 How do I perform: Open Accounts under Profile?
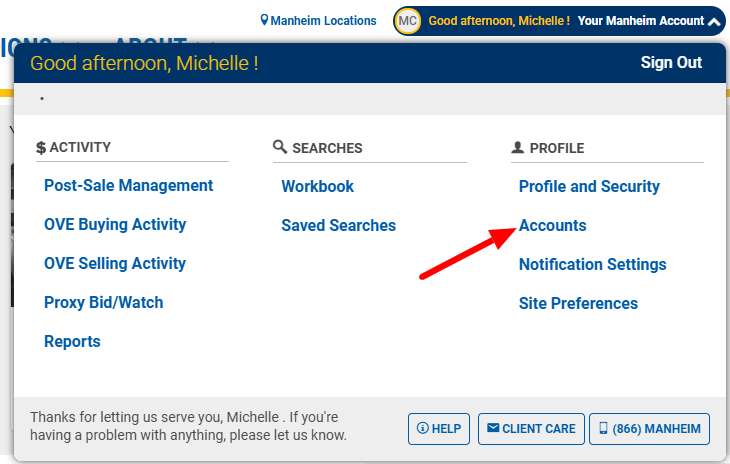click(x=552, y=226)
